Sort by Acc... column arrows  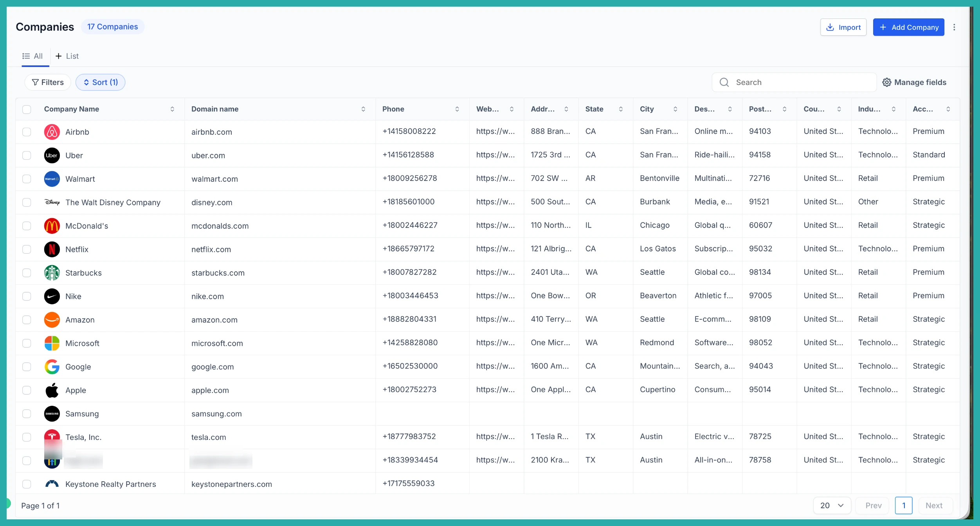(x=948, y=109)
